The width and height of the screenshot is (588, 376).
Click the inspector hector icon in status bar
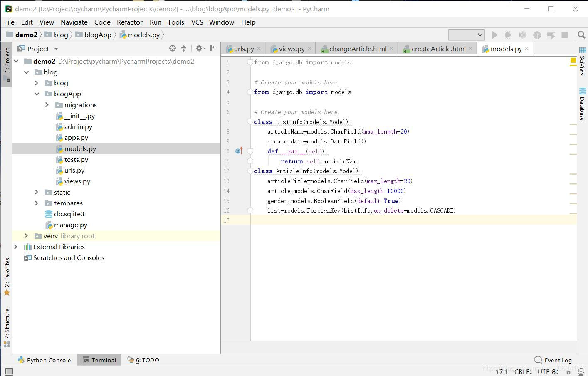tap(581, 371)
